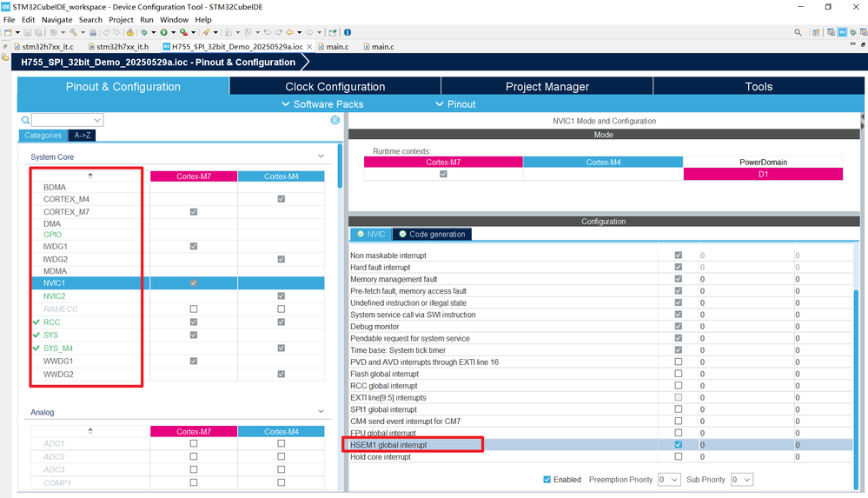The width and height of the screenshot is (868, 498).
Task: Switch to the MX Device Configuration perspective icon
Action: 842,32
